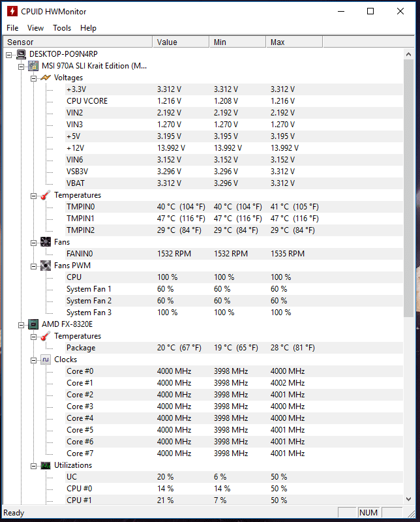This screenshot has height=522, width=420.
Task: Click the Utilizations graph icon
Action: tap(46, 465)
